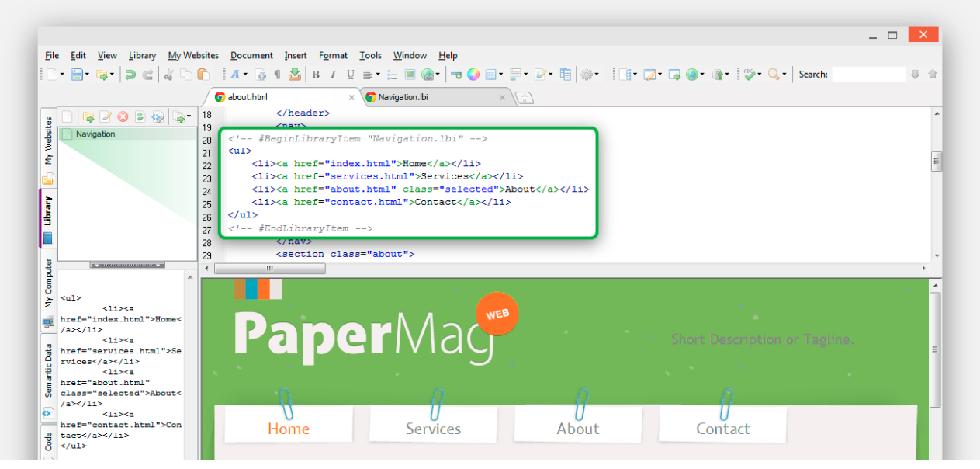Open the Tools menu
The image size is (980, 469).
pos(370,56)
